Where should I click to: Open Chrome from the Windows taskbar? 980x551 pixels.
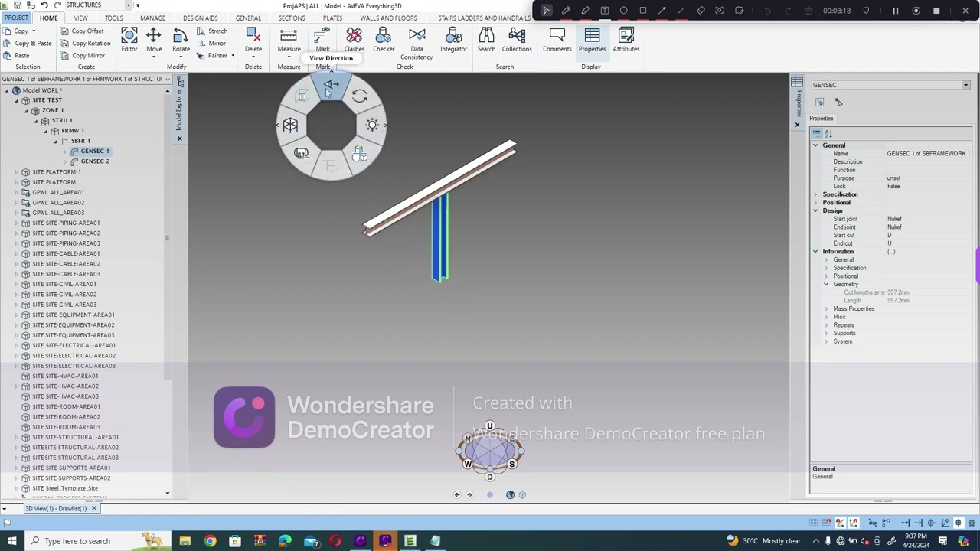pyautogui.click(x=210, y=541)
